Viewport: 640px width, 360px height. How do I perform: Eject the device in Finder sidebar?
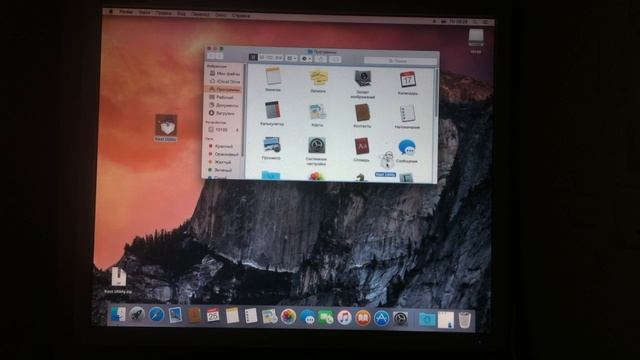pos(237,130)
